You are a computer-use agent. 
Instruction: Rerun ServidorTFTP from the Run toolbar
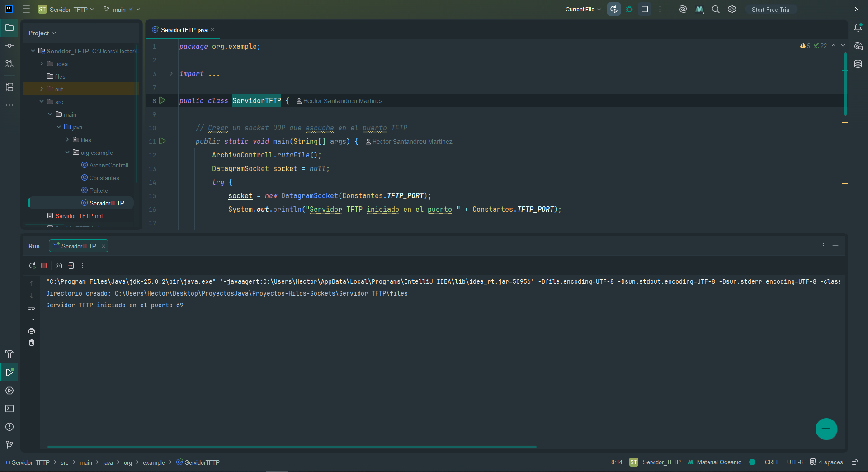(32, 266)
